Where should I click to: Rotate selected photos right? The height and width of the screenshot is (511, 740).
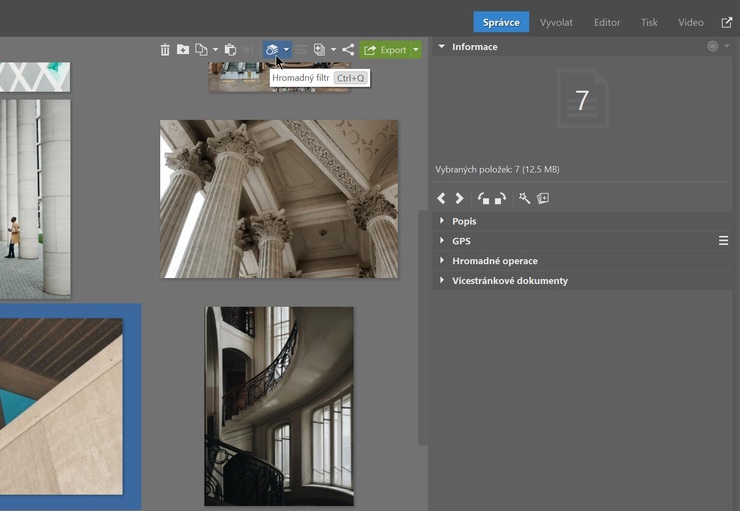[501, 198]
